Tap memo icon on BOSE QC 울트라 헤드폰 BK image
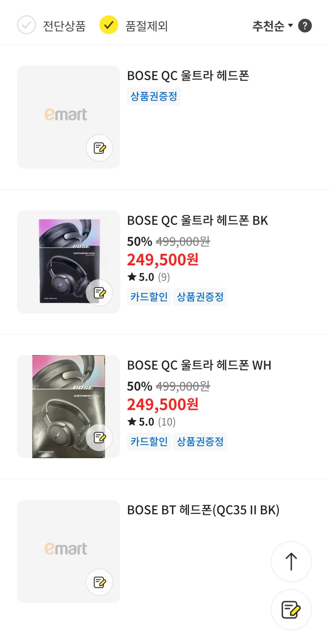The width and height of the screenshot is (329, 644). click(99, 293)
